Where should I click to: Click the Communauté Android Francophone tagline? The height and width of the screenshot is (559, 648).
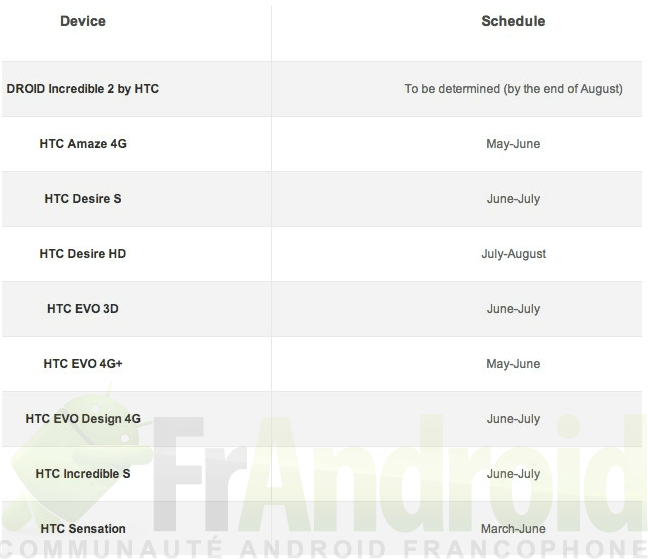324,548
